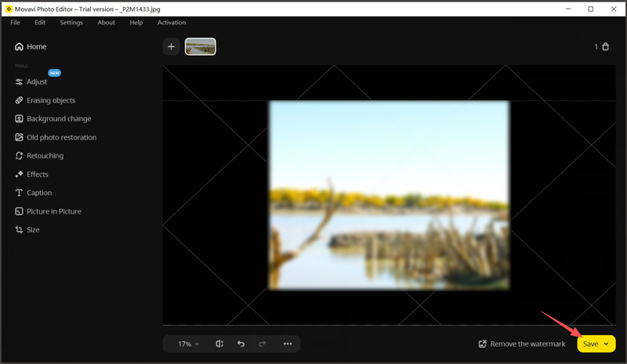The image size is (627, 364).
Task: Expand the Save button dropdown arrow
Action: [606, 344]
